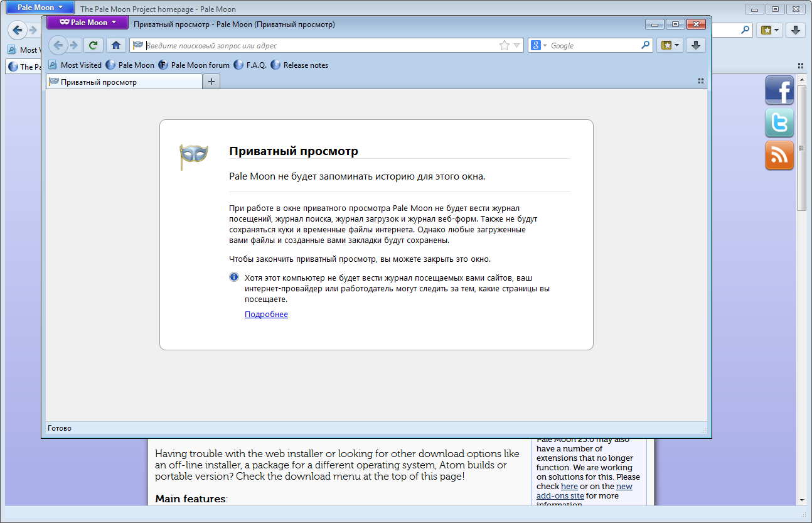
Task: Choose search engine via Google icon dropdown
Action: tap(539, 45)
